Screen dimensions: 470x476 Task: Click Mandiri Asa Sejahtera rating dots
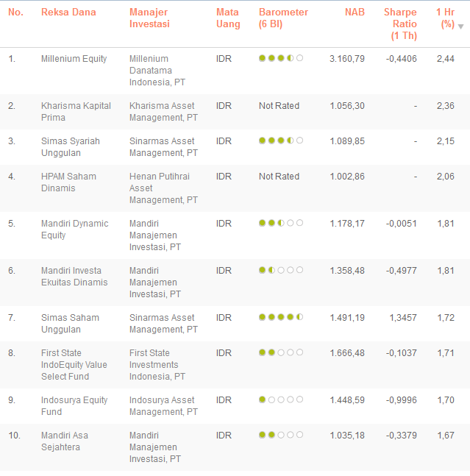pos(281,435)
